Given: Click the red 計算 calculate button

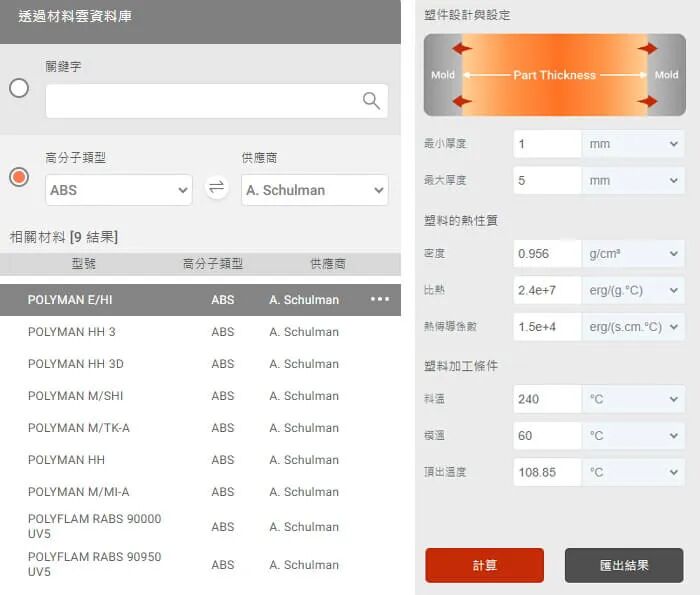Looking at the screenshot, I should (x=484, y=566).
